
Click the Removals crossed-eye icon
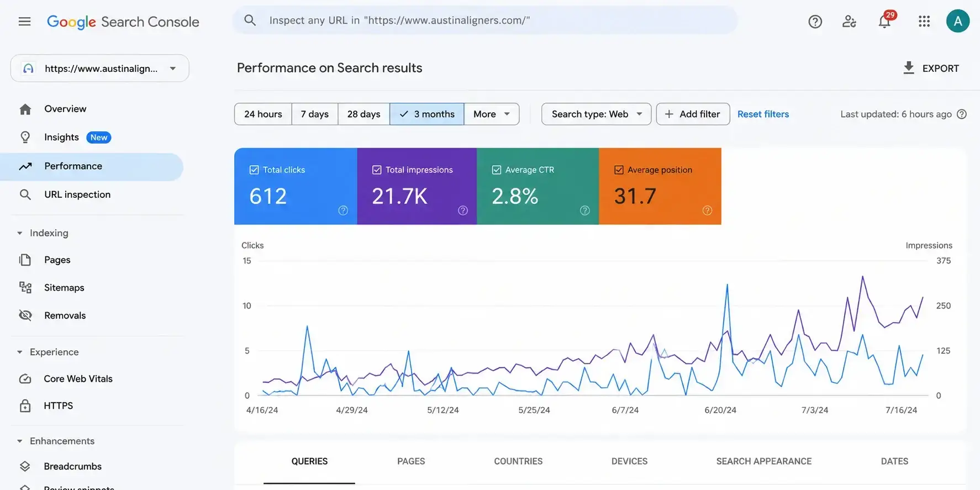coord(25,315)
